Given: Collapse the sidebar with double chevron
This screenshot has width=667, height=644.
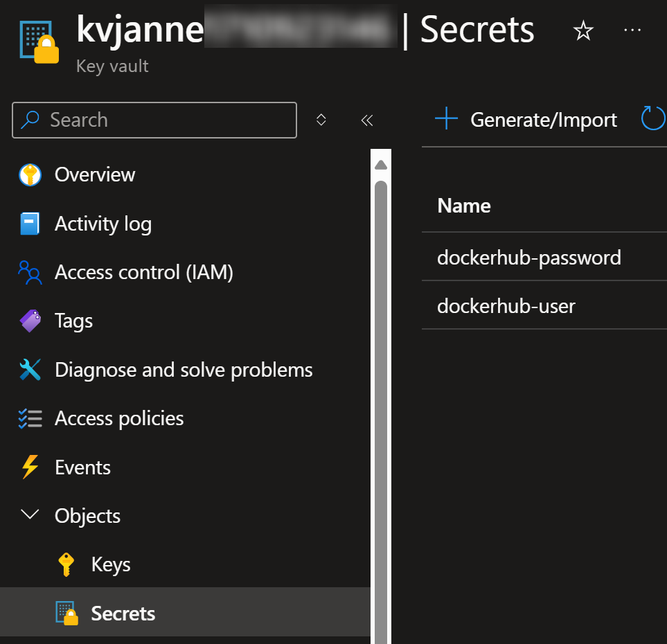Looking at the screenshot, I should [367, 120].
